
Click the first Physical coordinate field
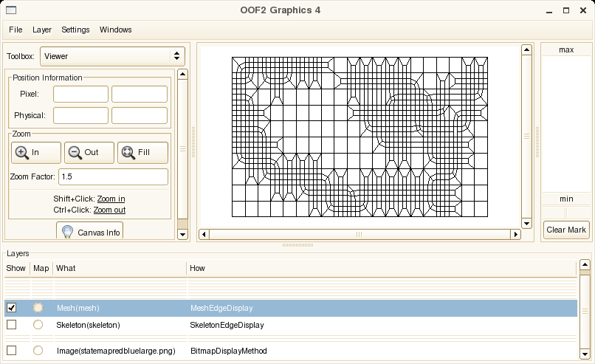pyautogui.click(x=80, y=115)
